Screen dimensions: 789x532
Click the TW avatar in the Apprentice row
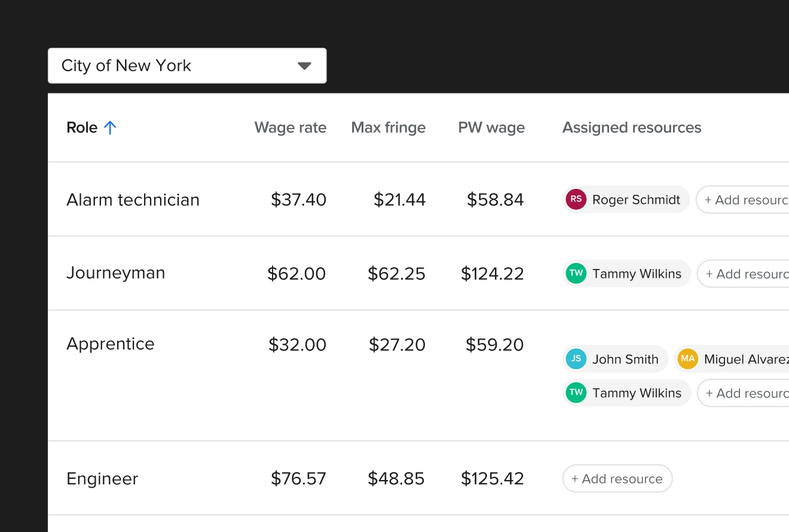pyautogui.click(x=576, y=393)
